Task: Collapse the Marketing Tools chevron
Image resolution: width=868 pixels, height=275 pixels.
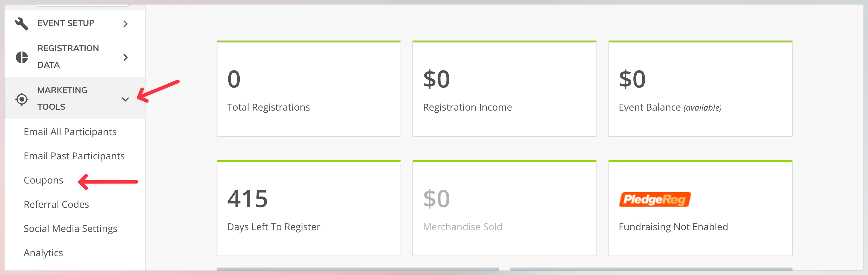Action: [x=125, y=99]
